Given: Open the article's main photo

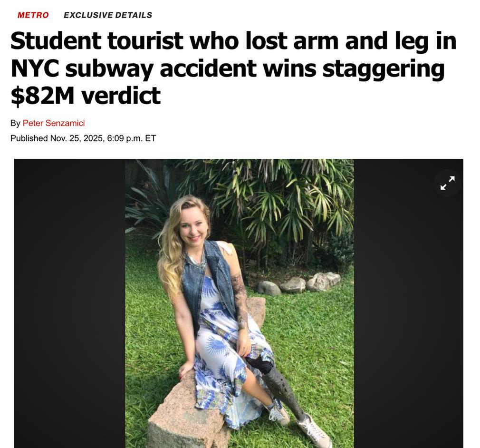Looking at the screenshot, I should click(x=240, y=303).
